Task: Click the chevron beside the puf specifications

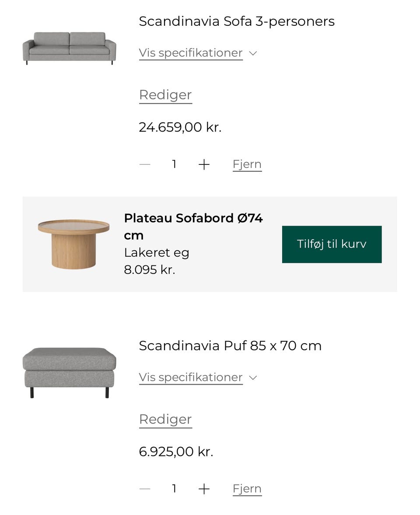Action: tap(253, 377)
